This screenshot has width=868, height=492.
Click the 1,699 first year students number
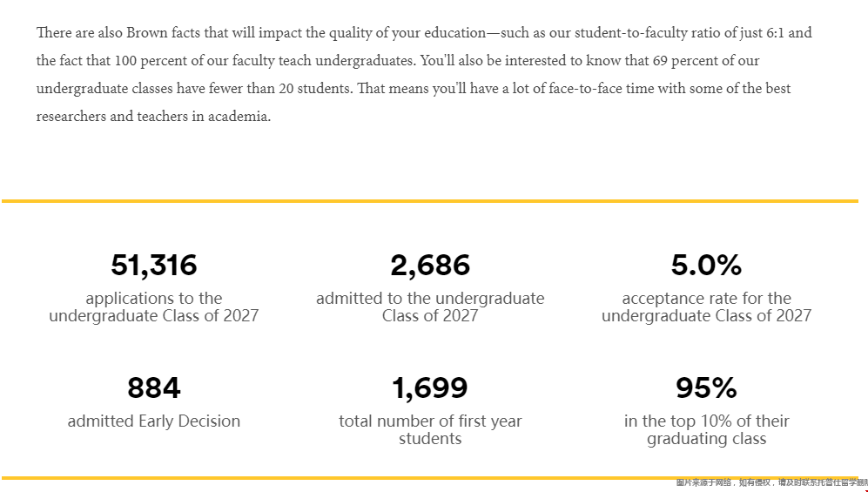430,388
